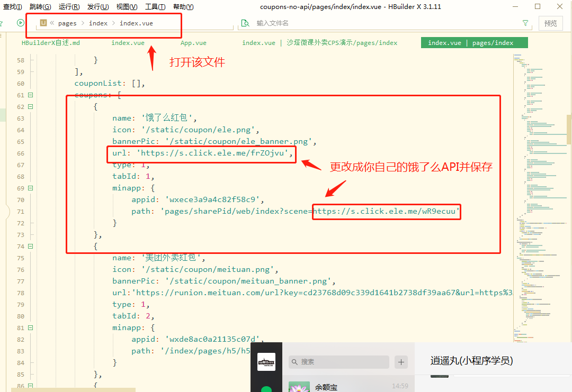Image resolution: width=572 pixels, height=392 pixels.
Task: Click the file search magnifier icon
Action: (246, 23)
